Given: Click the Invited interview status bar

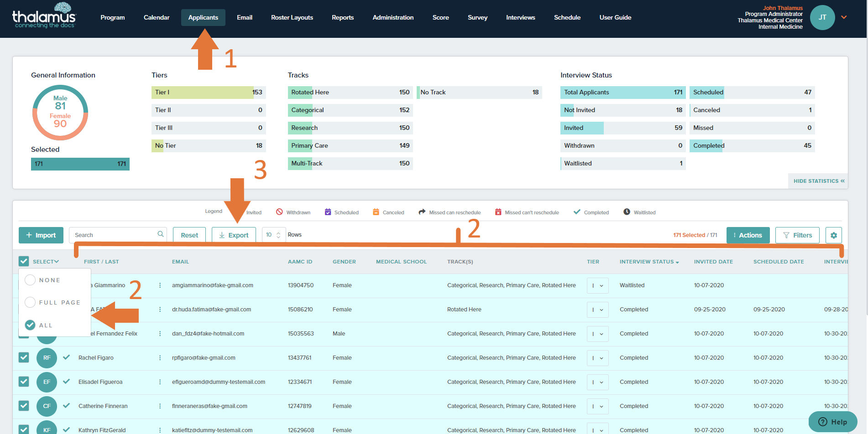Looking at the screenshot, I should (x=623, y=128).
